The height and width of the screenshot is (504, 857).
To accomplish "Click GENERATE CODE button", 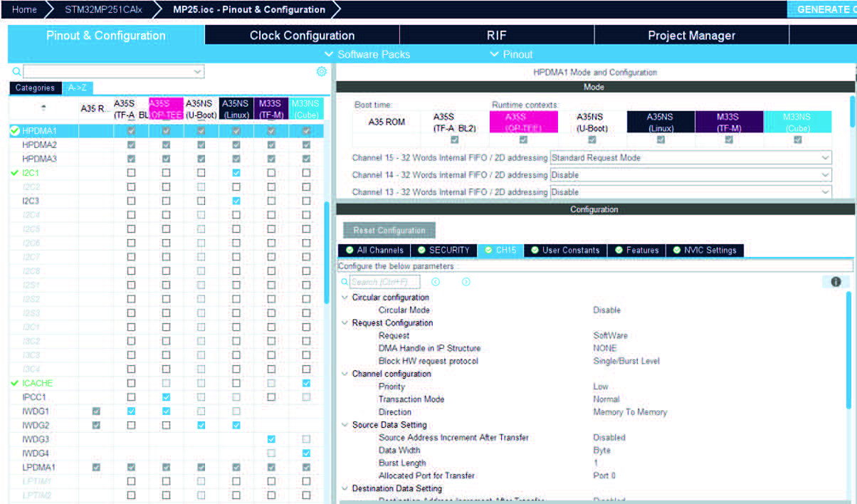I will pyautogui.click(x=822, y=9).
